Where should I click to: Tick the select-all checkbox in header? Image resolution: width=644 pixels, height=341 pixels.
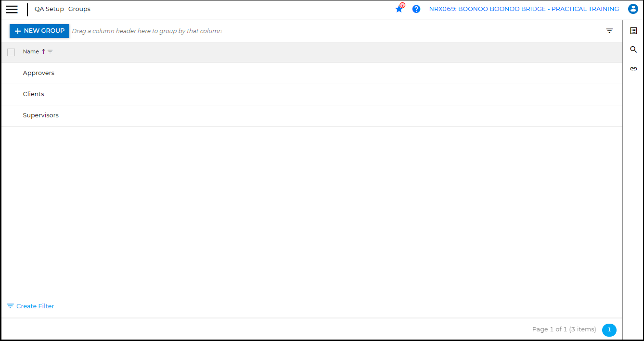[x=11, y=52]
